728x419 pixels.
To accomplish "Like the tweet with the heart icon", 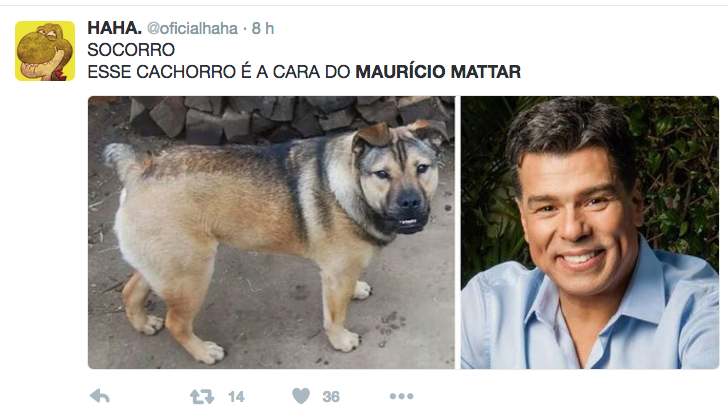I will [301, 396].
